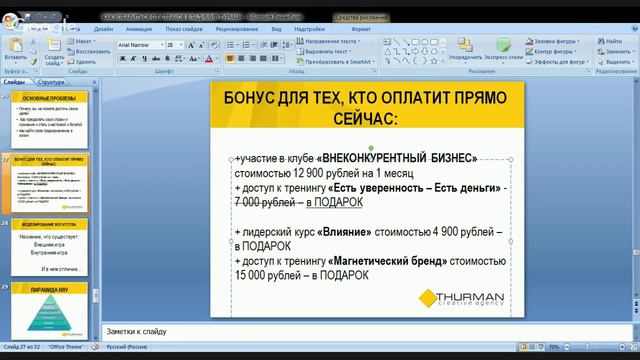Select the ОСНОВНЫЕ ПРОБЛЕМЫ slide thumbnail
The height and width of the screenshot is (360, 640).
pos(49,120)
